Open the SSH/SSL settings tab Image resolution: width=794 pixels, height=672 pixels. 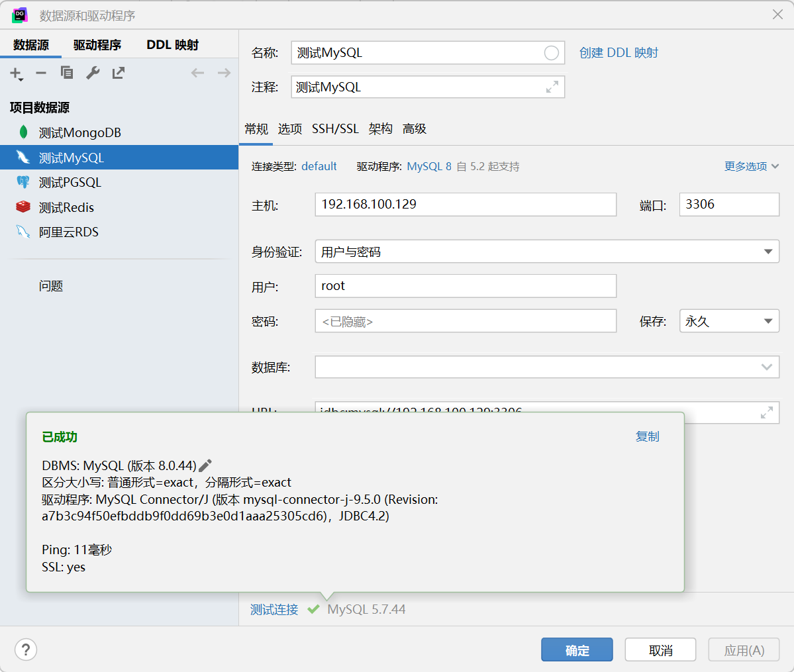click(x=335, y=128)
